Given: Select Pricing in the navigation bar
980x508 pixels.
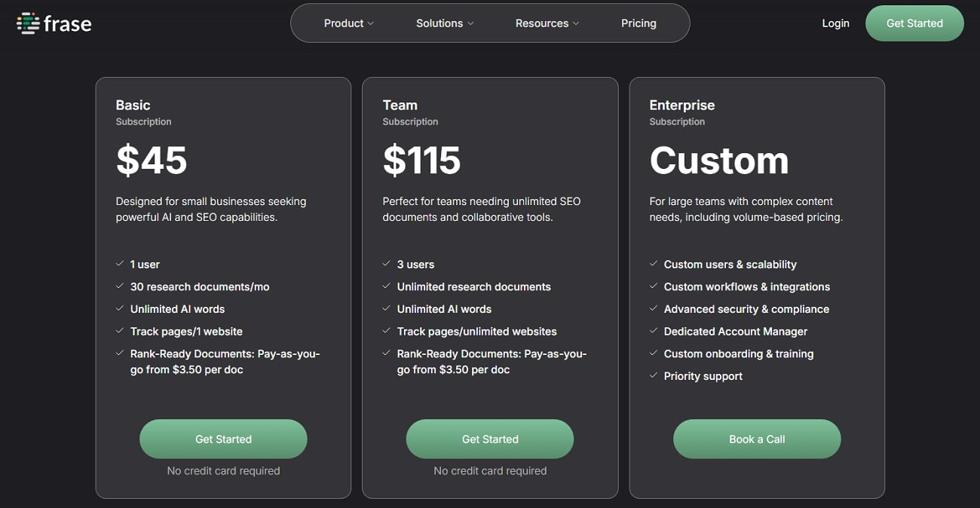Looking at the screenshot, I should coord(639,23).
